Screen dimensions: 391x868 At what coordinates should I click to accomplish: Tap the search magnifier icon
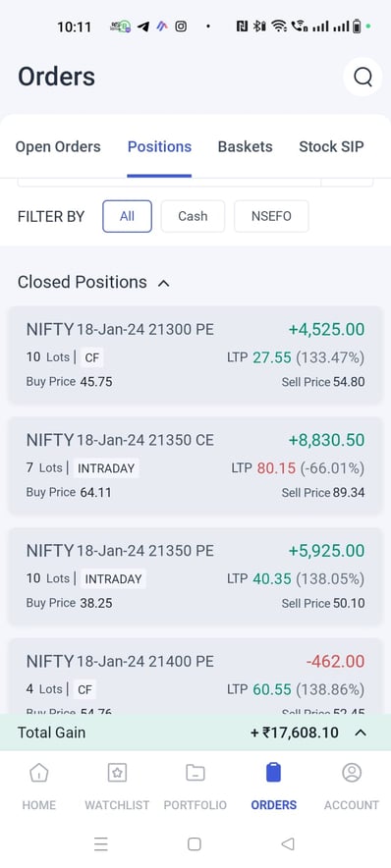pos(363,77)
